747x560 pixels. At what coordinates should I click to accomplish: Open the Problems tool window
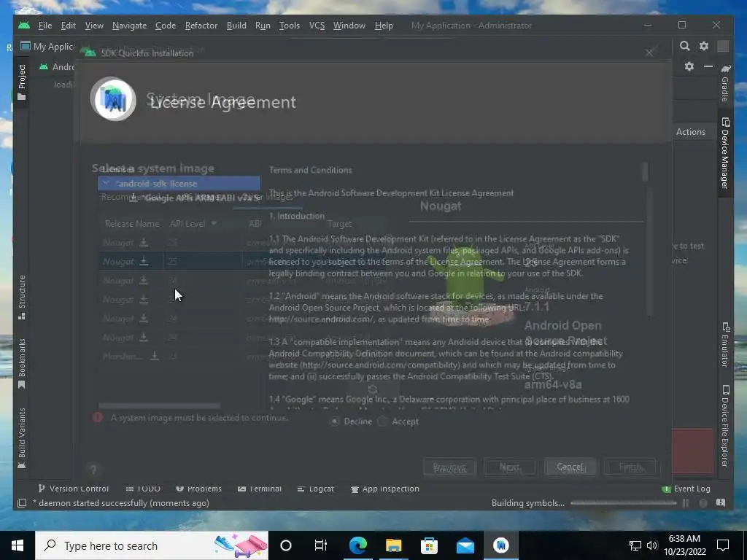198,489
